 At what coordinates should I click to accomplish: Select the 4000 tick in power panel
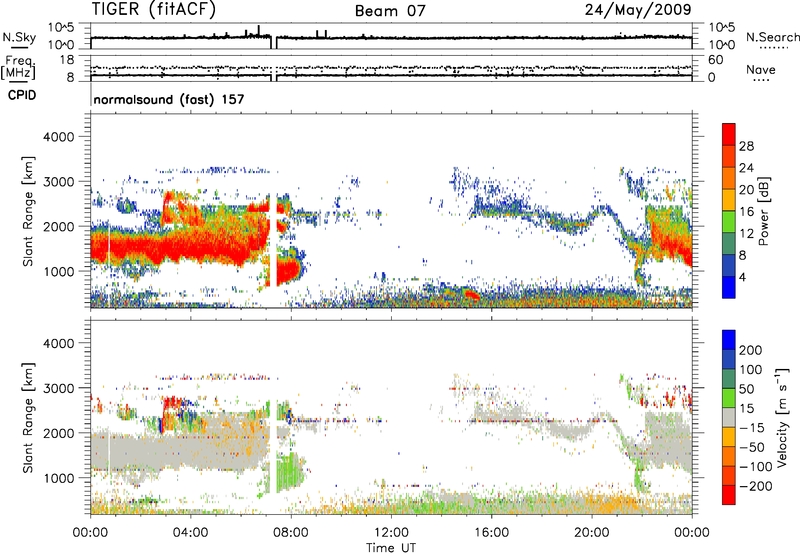59,137
